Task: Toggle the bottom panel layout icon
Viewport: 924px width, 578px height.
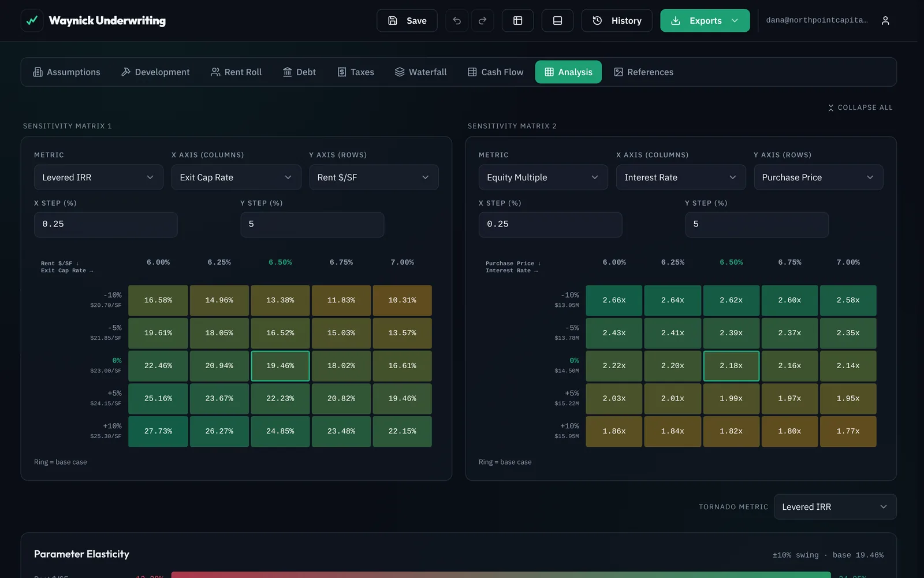Action: (x=558, y=21)
